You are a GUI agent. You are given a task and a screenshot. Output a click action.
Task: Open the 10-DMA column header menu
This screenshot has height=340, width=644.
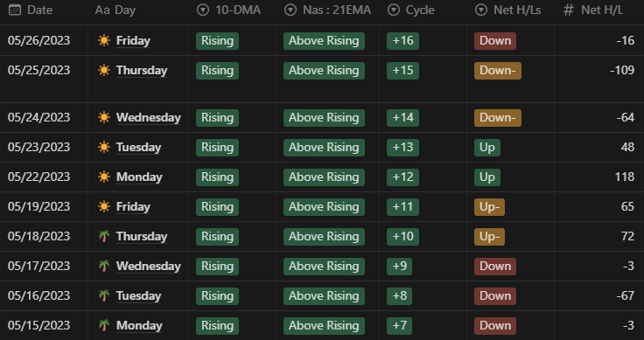pos(233,11)
